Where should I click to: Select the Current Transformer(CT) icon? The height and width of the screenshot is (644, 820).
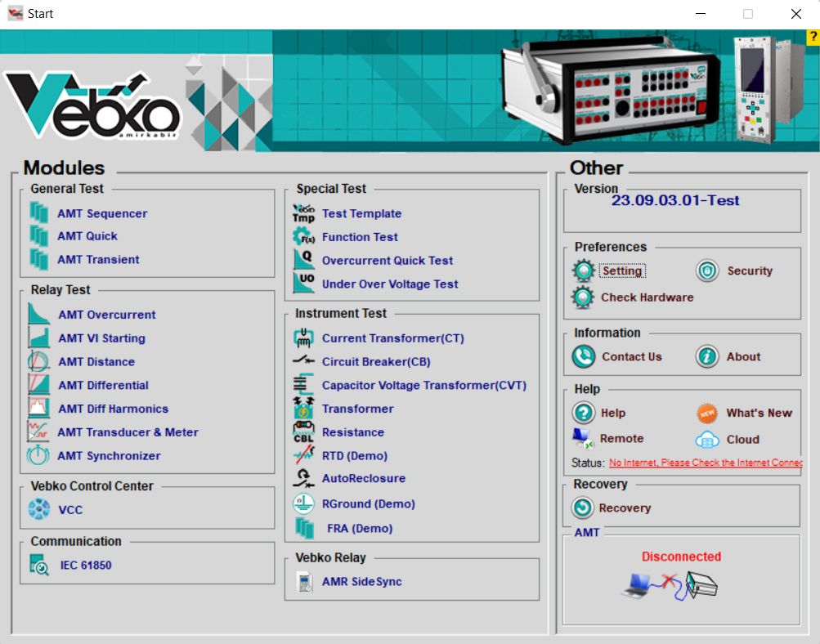click(303, 338)
